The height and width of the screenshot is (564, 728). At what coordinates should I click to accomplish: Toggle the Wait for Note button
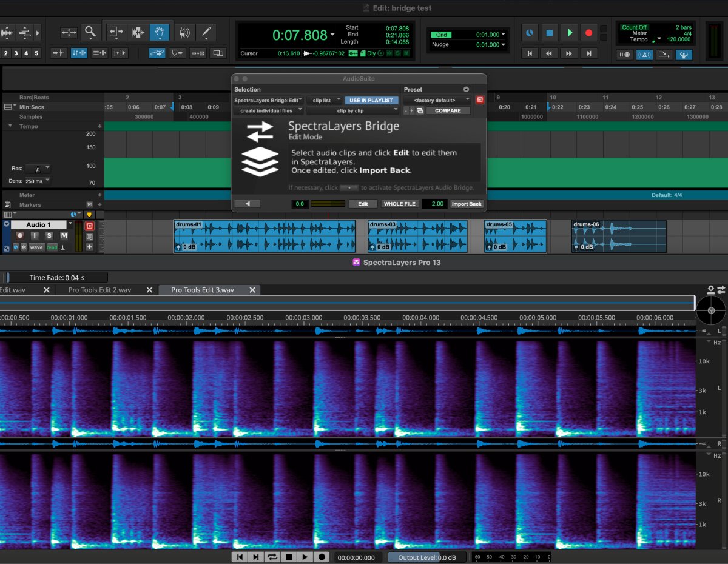[625, 54]
